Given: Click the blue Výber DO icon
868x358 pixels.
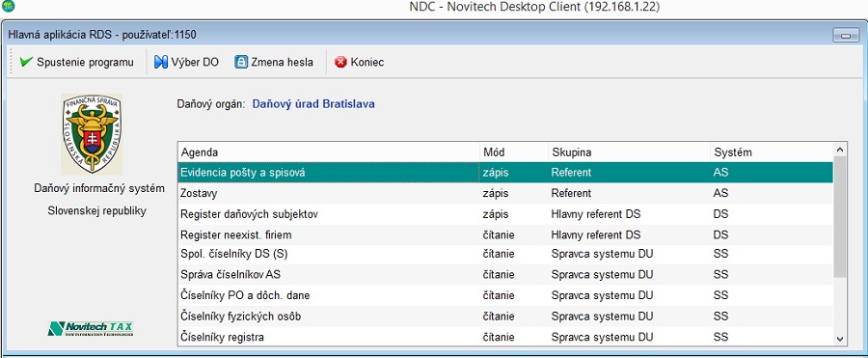Looking at the screenshot, I should click(161, 62).
